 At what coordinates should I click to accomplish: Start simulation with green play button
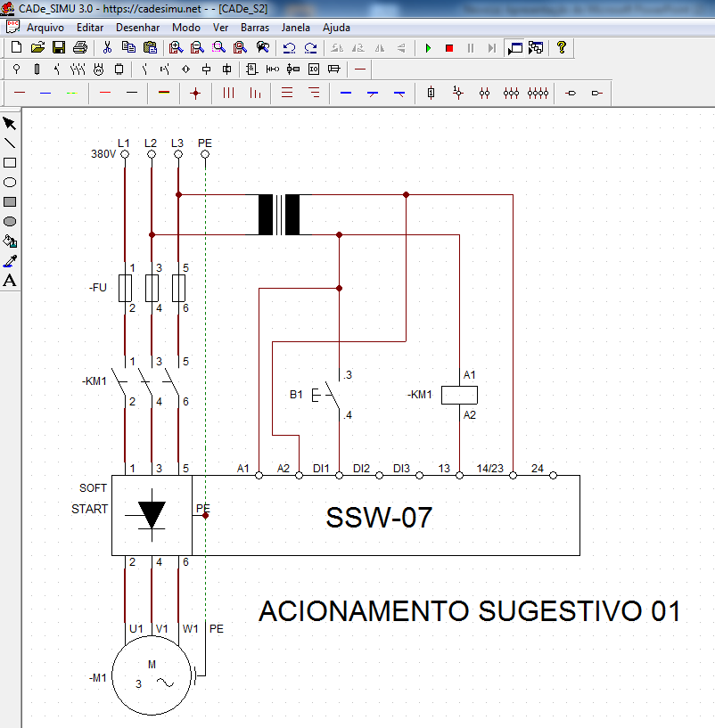click(428, 48)
